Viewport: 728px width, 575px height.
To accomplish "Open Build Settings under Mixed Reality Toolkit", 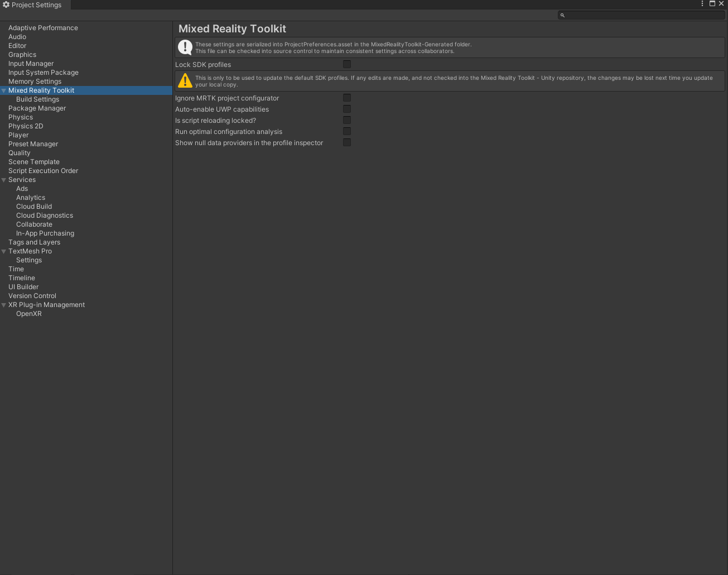I will [37, 99].
